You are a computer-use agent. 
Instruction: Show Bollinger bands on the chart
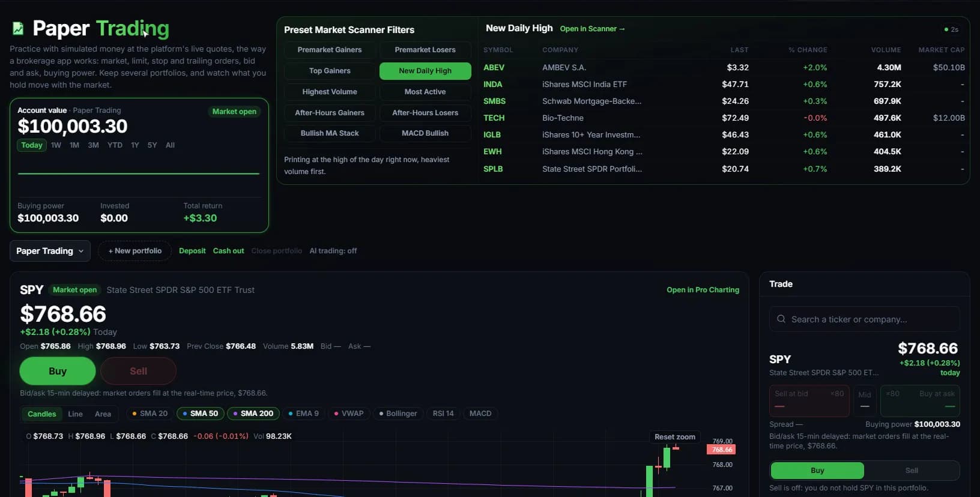click(x=398, y=414)
